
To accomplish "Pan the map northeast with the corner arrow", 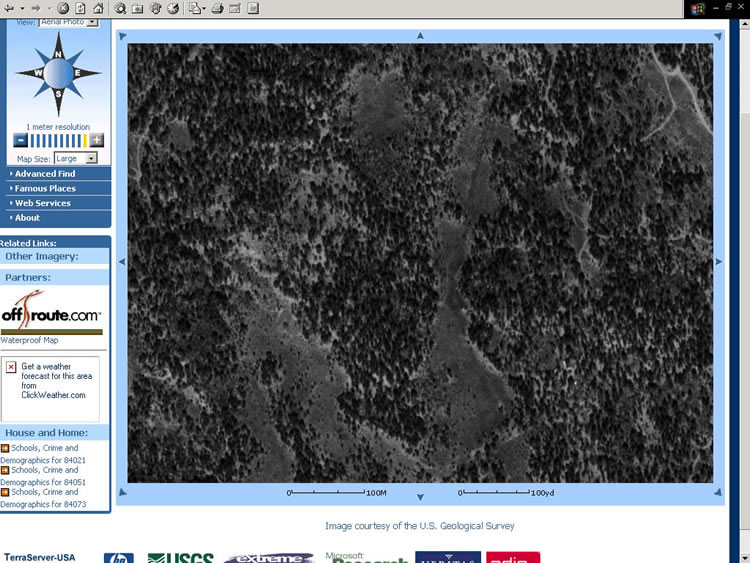I will (x=718, y=36).
